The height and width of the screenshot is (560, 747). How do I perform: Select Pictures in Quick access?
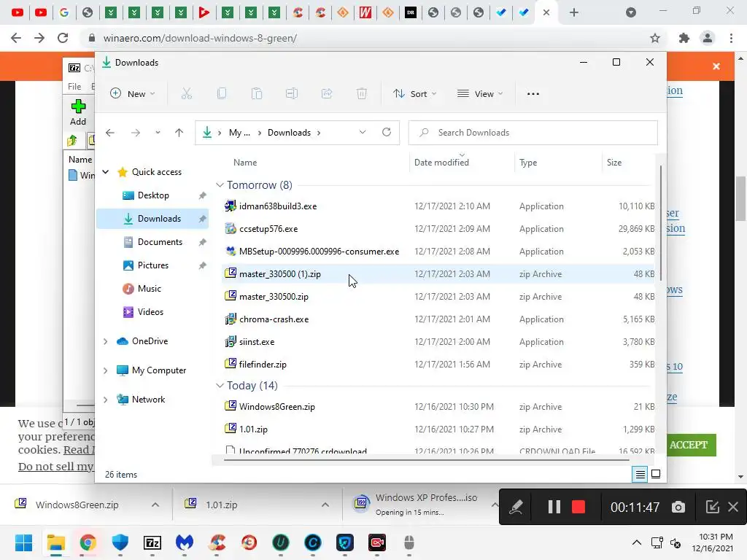152,265
